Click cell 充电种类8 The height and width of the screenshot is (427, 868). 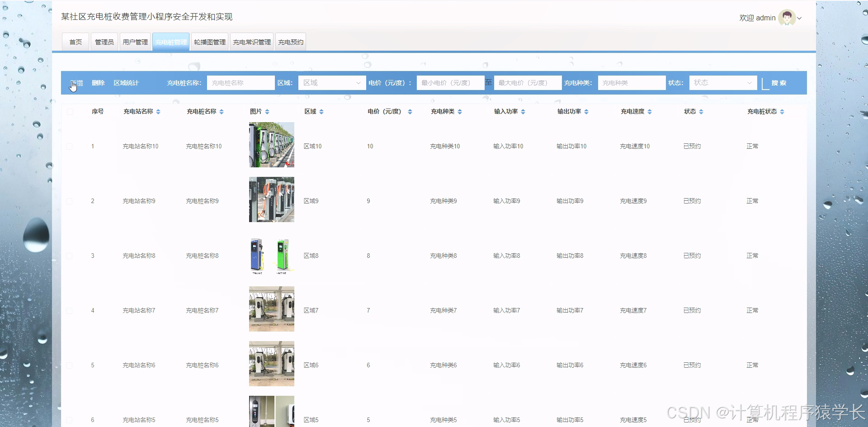[443, 256]
